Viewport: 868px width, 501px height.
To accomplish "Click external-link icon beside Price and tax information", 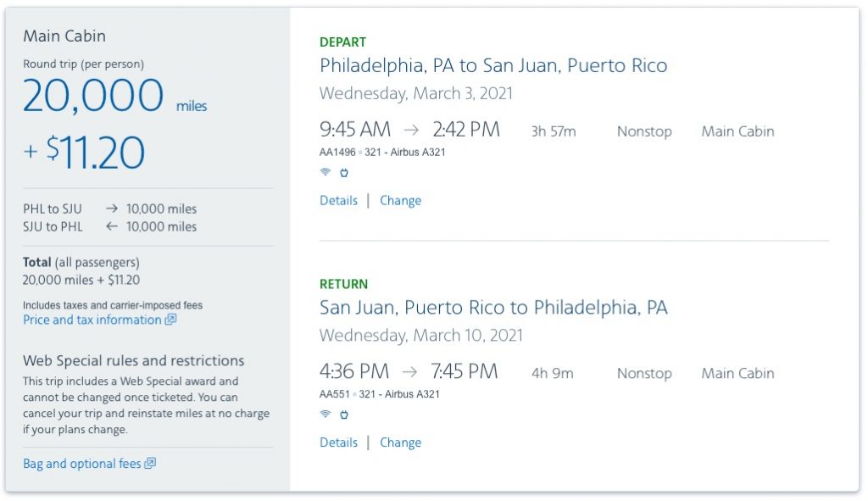I will pos(170,320).
